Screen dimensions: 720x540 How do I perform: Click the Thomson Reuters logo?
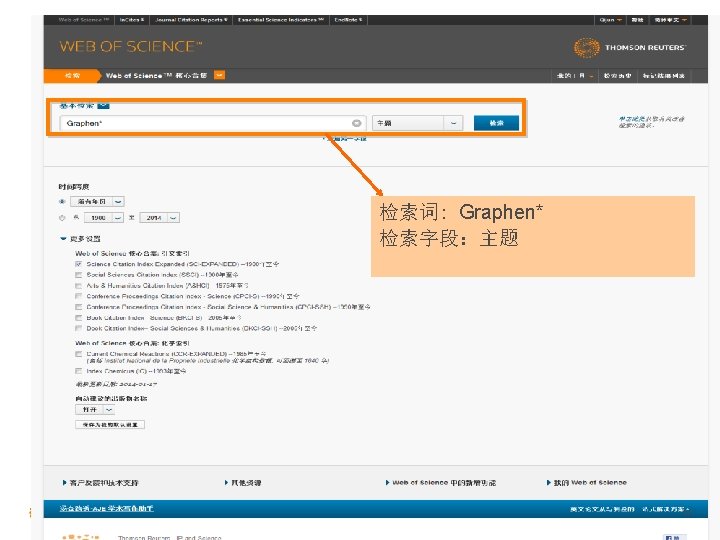(x=630, y=47)
